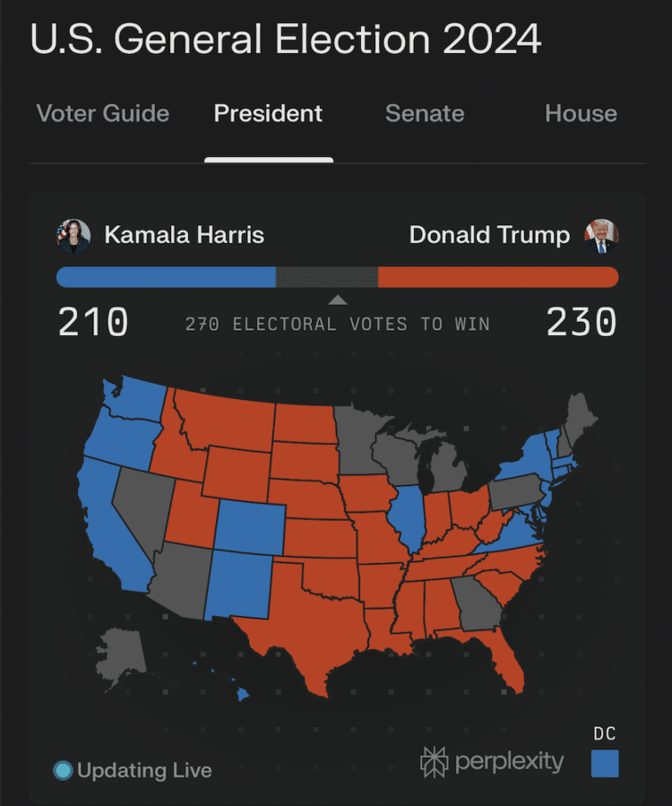Switch to the Senate tab
The height and width of the screenshot is (806, 672).
(425, 114)
